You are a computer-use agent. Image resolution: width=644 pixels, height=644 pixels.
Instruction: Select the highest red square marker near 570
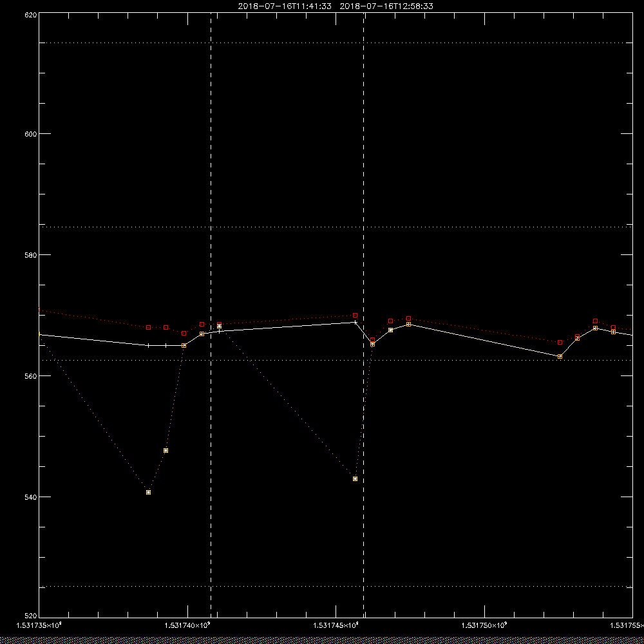[355, 316]
